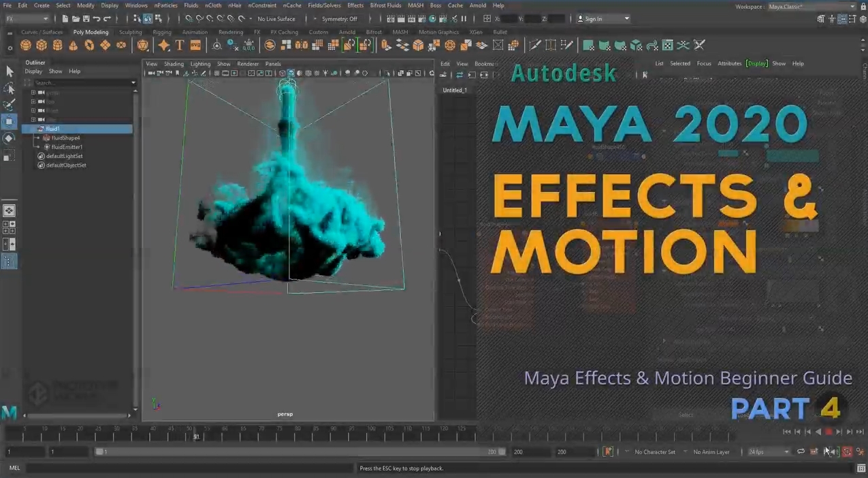Click the Sign In button

(x=604, y=19)
